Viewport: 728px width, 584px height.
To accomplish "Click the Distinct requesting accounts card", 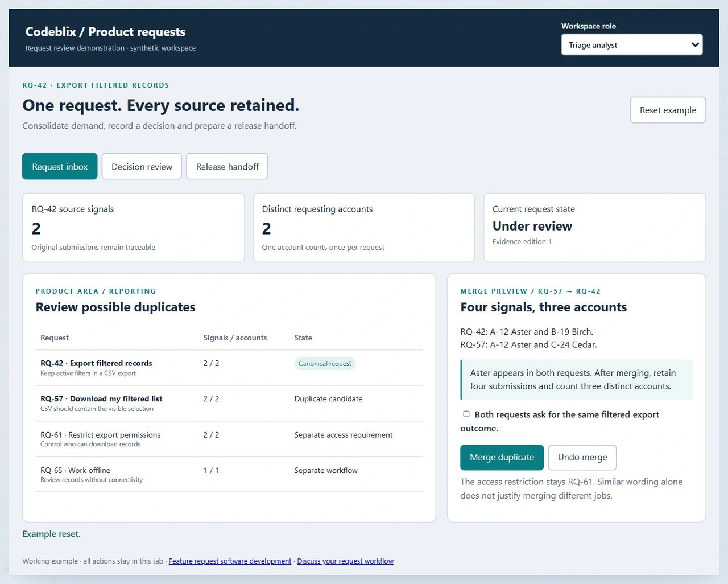I will (x=364, y=228).
